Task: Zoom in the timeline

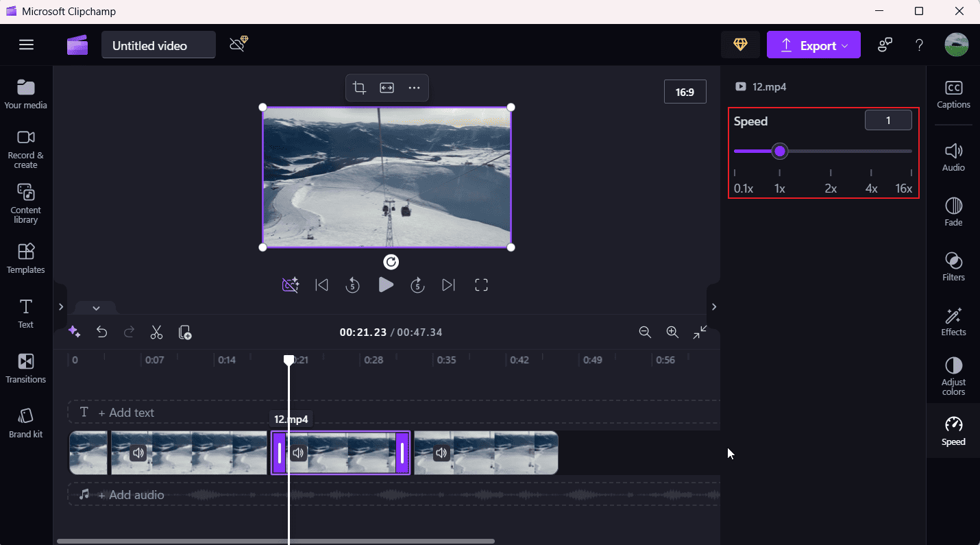Action: pos(672,332)
